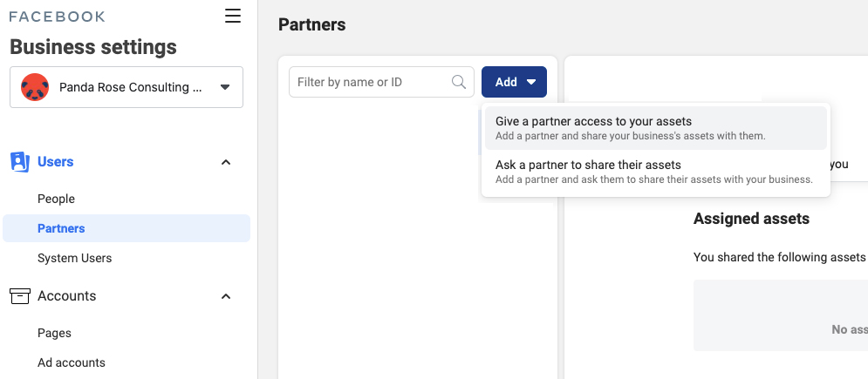Viewport: 868px width, 379px height.
Task: Open Ad accounts in the sidebar
Action: (71, 362)
